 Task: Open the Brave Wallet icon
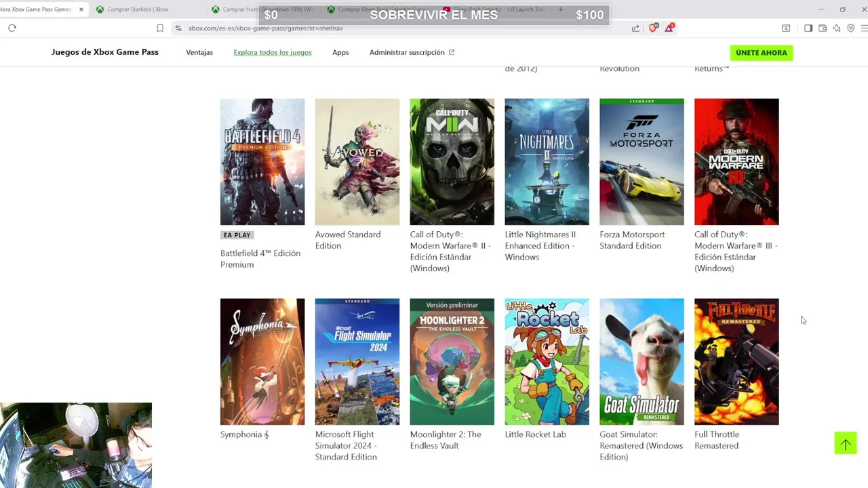point(823,28)
